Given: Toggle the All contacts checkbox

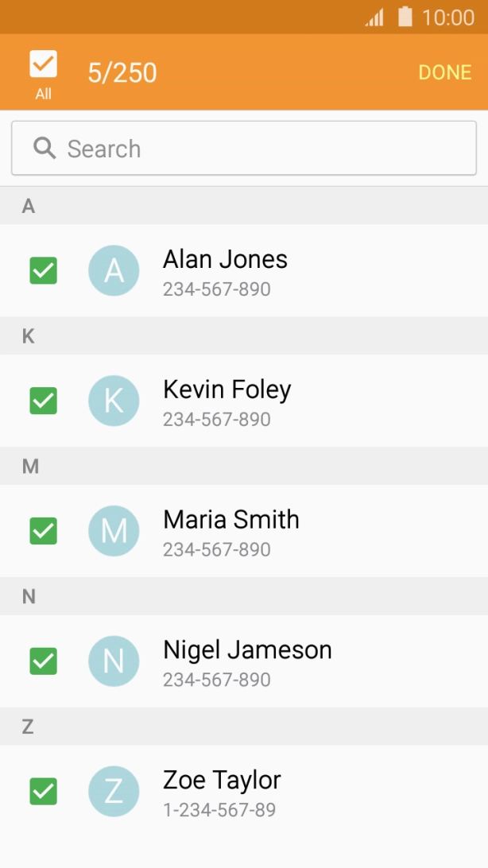Looking at the screenshot, I should pos(43,64).
